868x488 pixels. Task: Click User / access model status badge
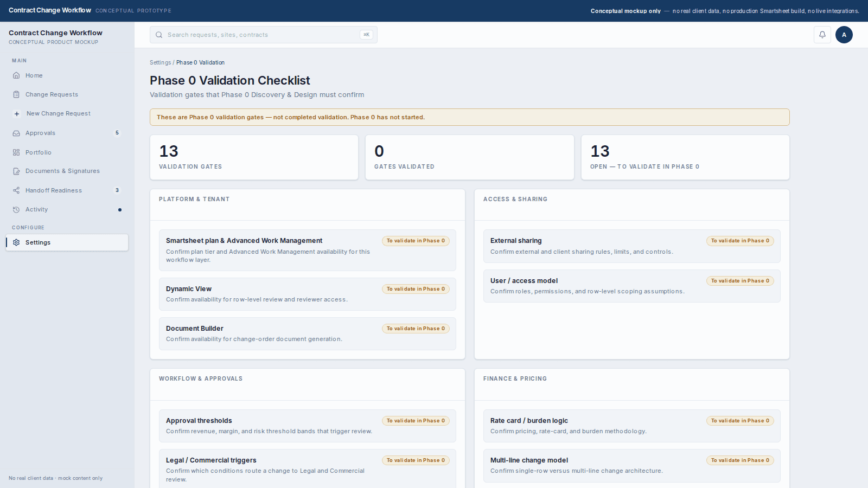tap(740, 281)
